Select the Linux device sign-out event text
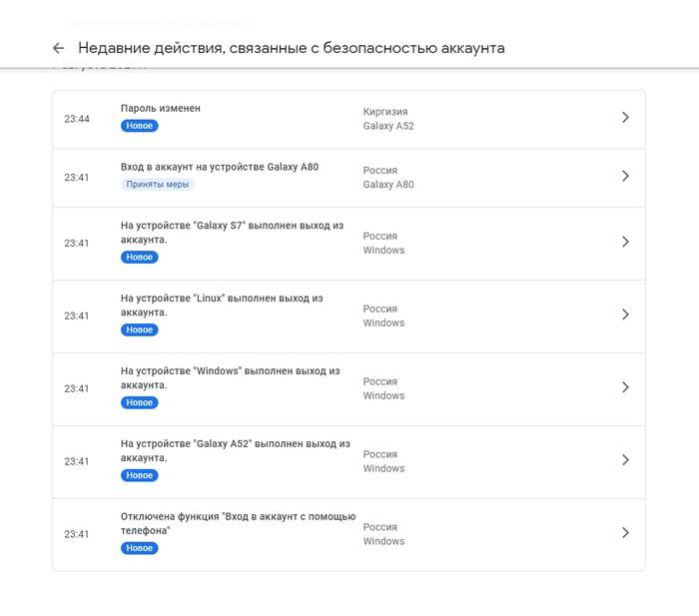This screenshot has width=699, height=616. [x=222, y=306]
